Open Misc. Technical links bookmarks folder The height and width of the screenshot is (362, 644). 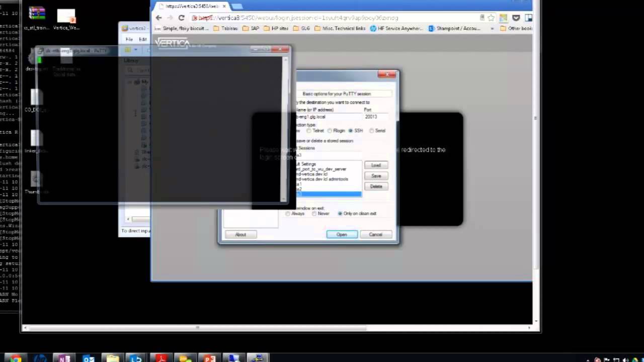[x=340, y=29]
